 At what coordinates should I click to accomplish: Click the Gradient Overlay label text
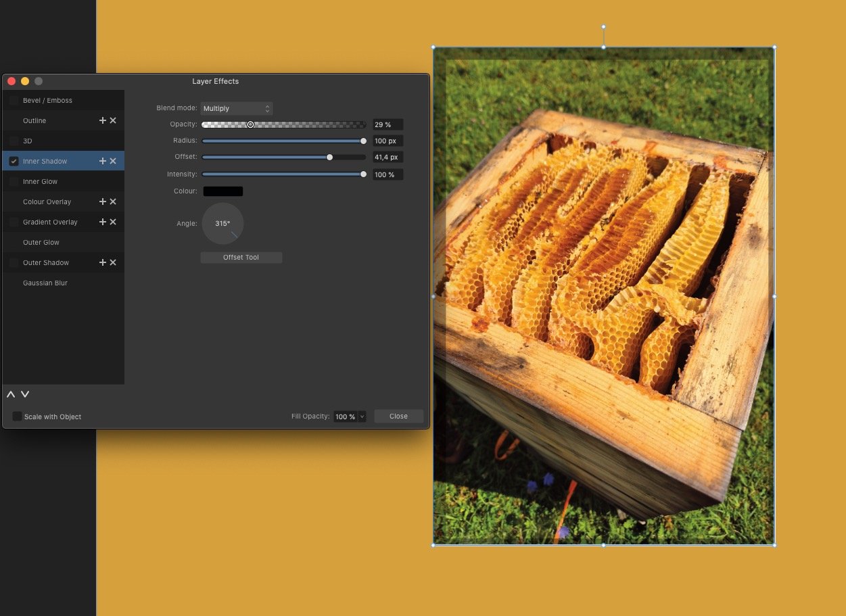pyautogui.click(x=50, y=222)
